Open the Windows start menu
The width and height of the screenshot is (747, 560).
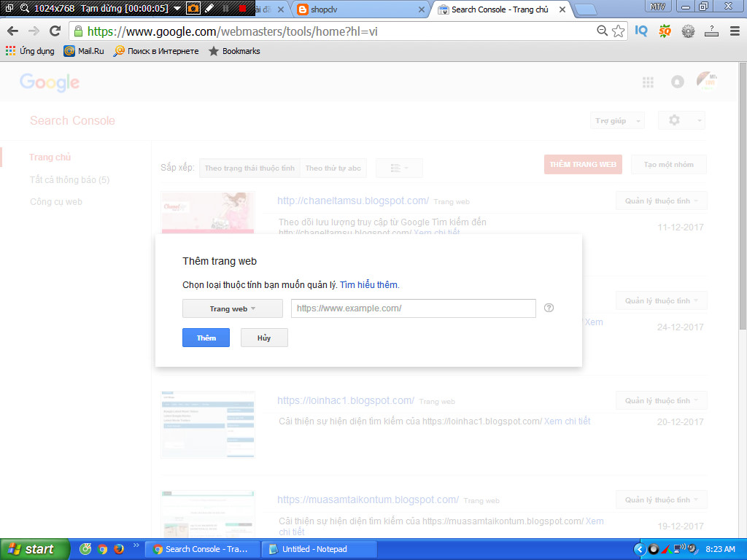(x=35, y=549)
